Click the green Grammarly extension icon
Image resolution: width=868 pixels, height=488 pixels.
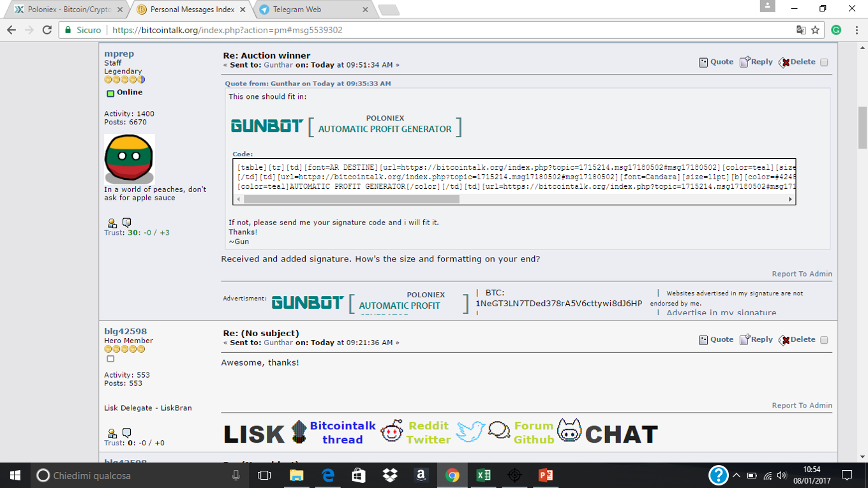(836, 30)
